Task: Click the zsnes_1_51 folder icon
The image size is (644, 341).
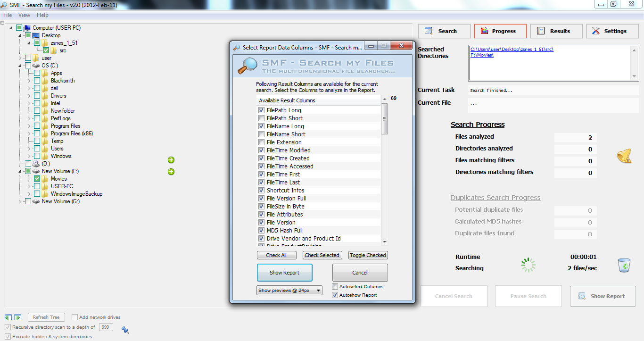Action: tap(45, 43)
